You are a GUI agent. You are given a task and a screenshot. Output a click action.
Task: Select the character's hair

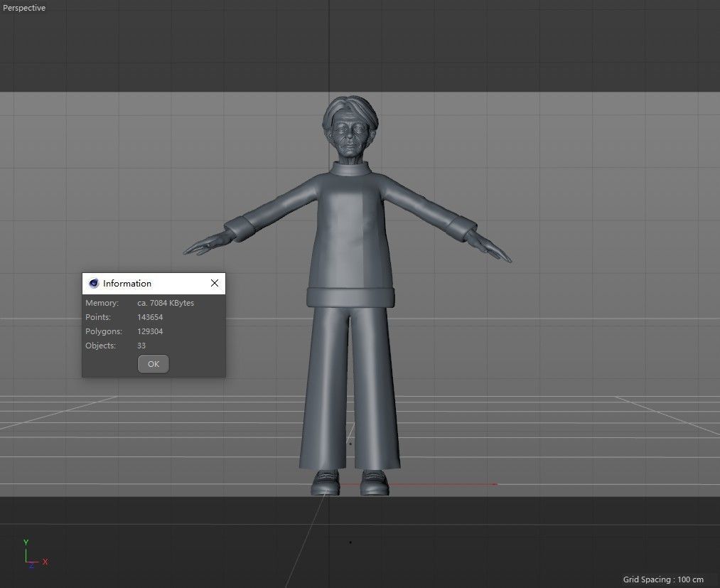coord(348,105)
